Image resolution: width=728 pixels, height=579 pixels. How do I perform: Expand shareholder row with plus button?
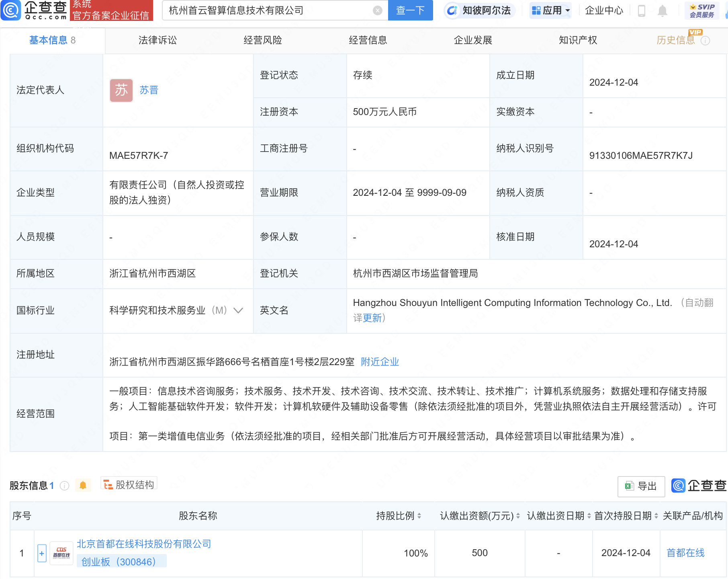coord(42,553)
